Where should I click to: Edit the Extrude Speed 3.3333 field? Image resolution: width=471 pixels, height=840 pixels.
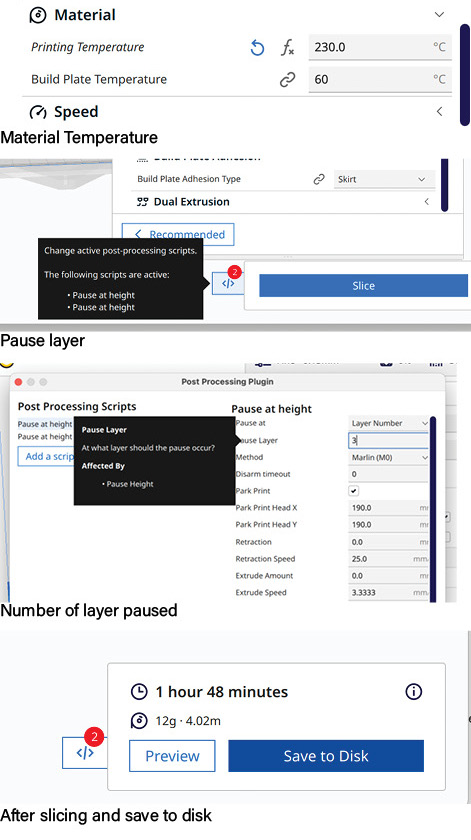[388, 593]
